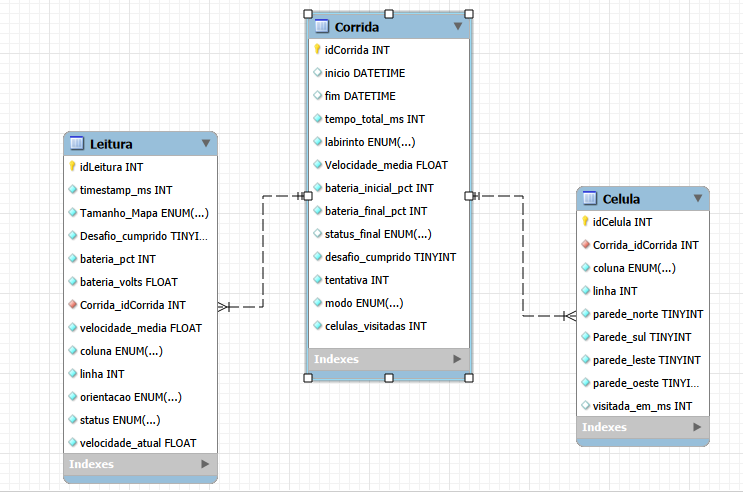This screenshot has height=492, width=743.
Task: Click the diamond icon beside linha INT in Celula
Action: pyautogui.click(x=586, y=291)
